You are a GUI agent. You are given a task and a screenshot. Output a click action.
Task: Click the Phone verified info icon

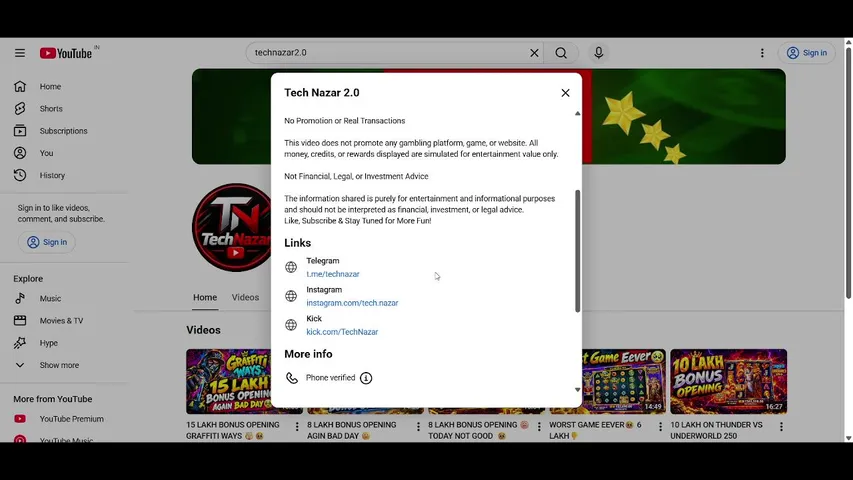tap(366, 378)
